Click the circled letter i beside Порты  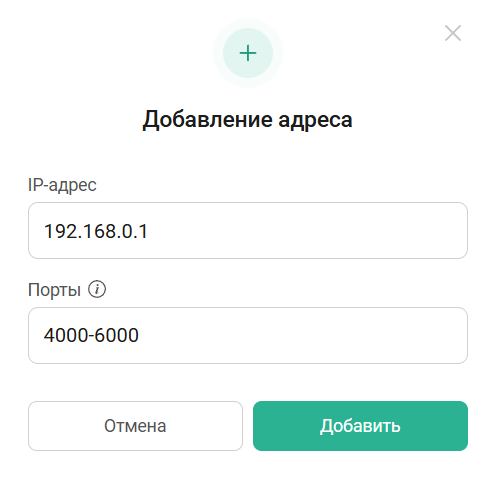click(97, 289)
